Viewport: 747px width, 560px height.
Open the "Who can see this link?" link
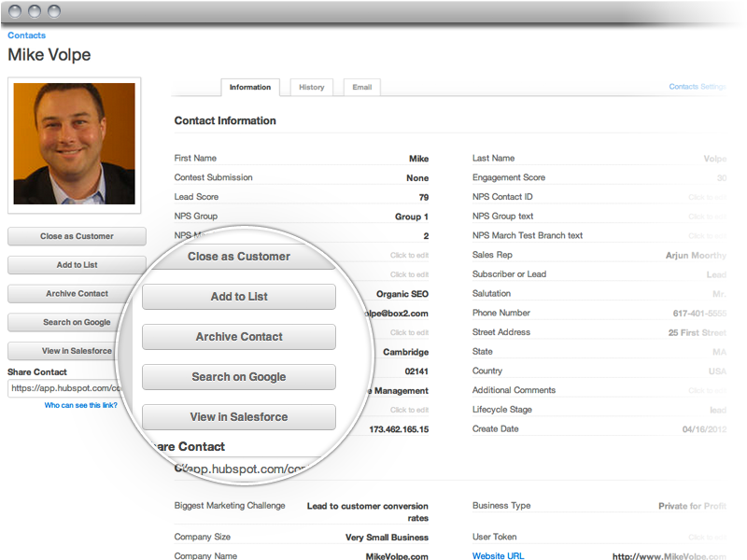pos(82,405)
